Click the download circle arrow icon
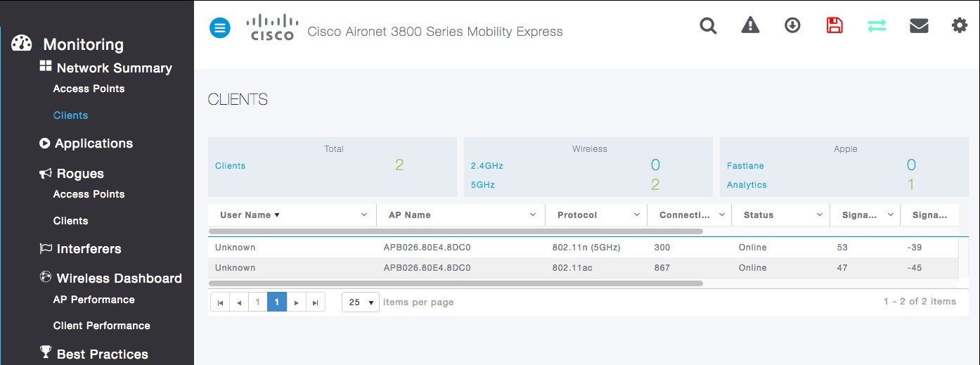This screenshot has height=365, width=980. tap(792, 26)
